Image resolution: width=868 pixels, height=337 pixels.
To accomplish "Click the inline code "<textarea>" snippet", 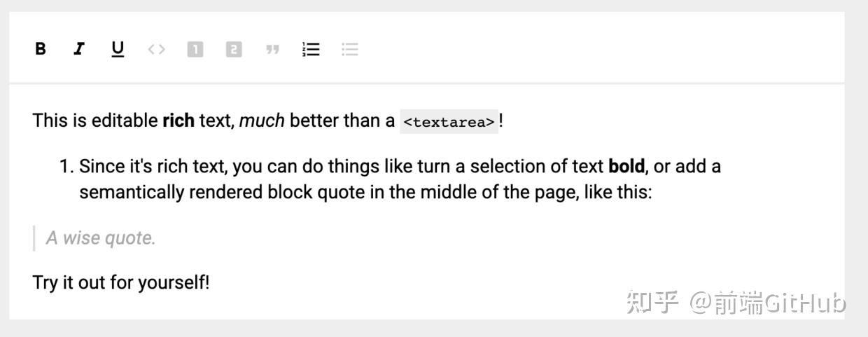I will (449, 122).
